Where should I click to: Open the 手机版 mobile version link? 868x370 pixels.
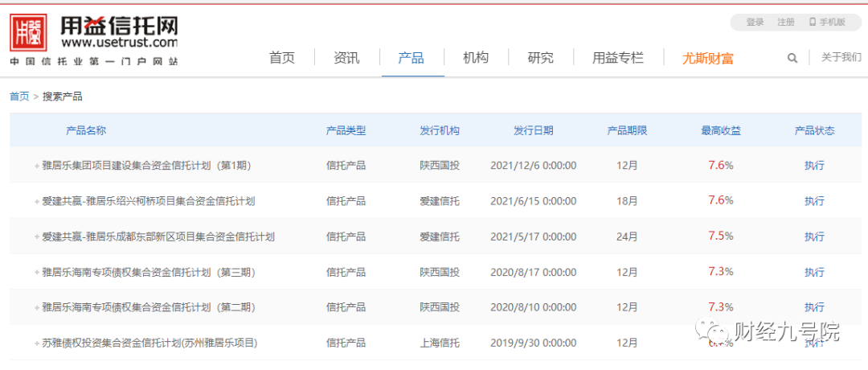828,23
